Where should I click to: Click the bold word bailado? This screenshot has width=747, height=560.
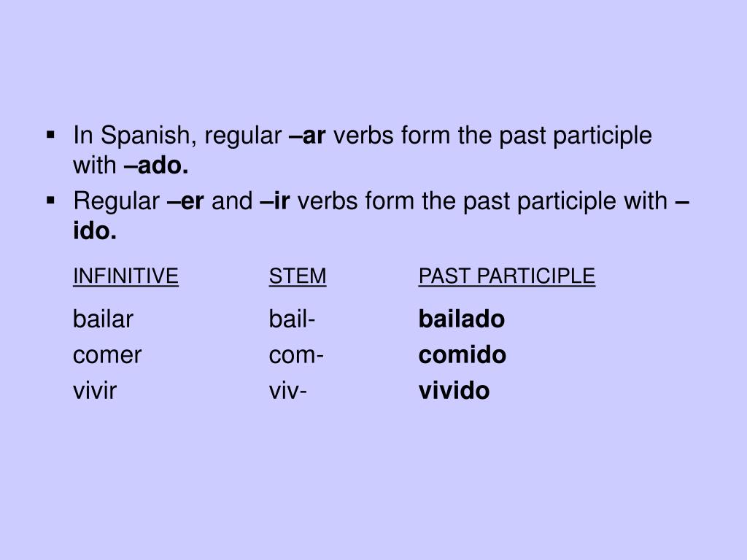462,319
